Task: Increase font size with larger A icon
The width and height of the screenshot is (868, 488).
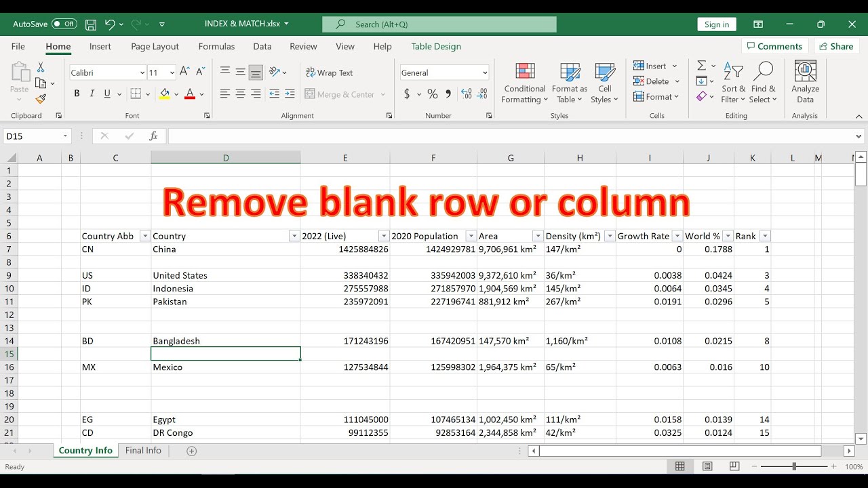Action: tap(185, 72)
